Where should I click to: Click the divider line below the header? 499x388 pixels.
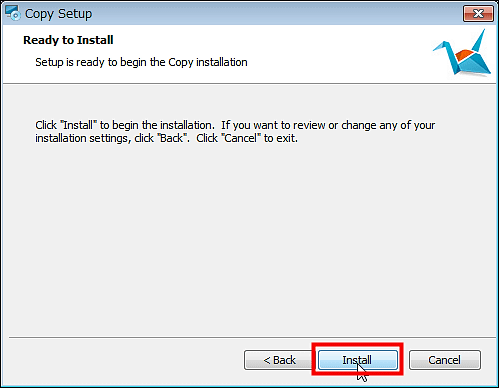point(249,83)
